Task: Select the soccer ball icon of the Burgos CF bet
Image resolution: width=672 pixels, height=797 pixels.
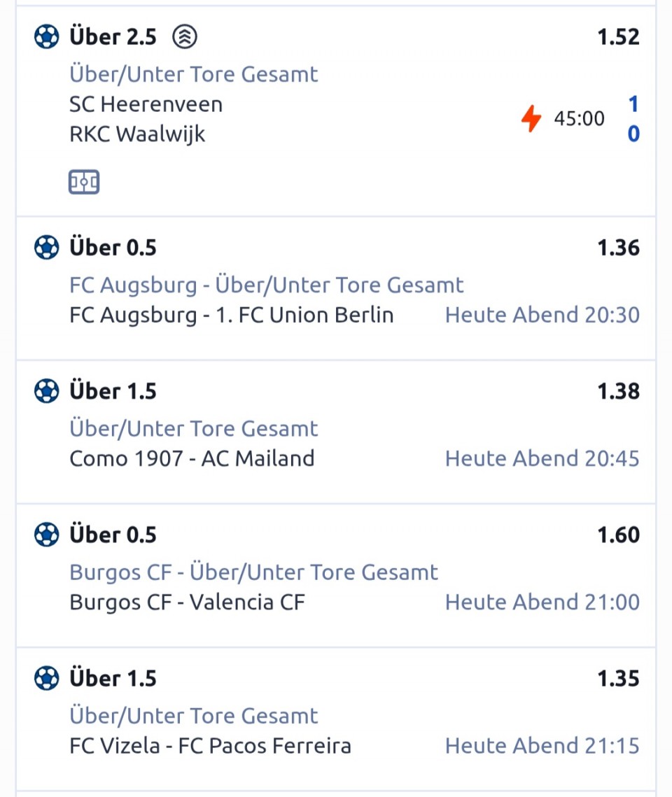Action: coord(47,535)
